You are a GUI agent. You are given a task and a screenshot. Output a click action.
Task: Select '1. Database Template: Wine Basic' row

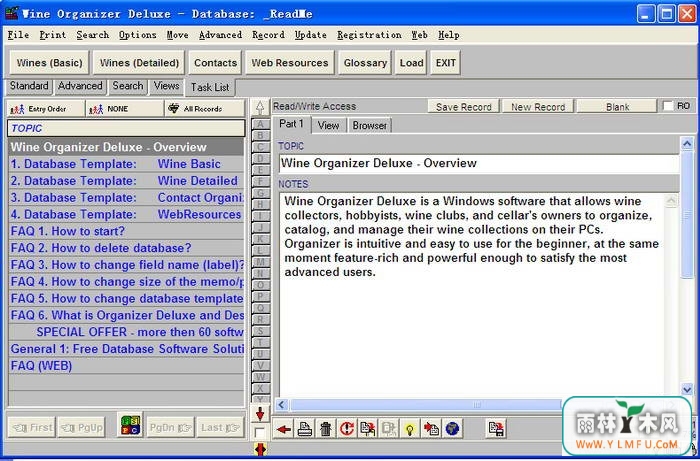tap(126, 164)
